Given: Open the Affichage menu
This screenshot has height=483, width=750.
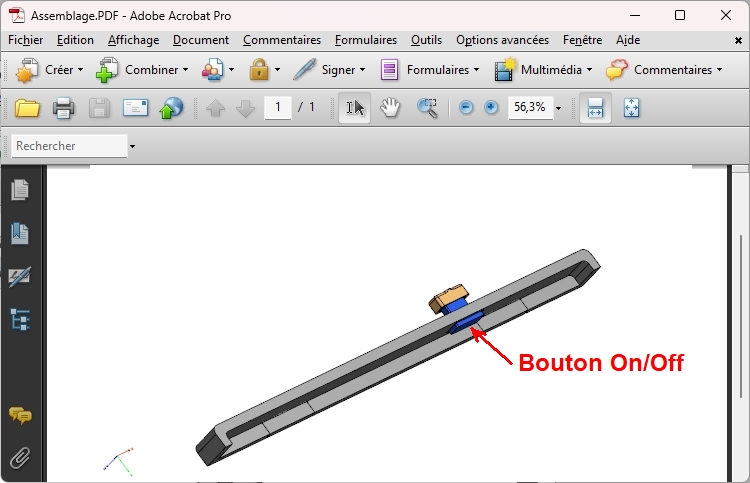Looking at the screenshot, I should (133, 40).
